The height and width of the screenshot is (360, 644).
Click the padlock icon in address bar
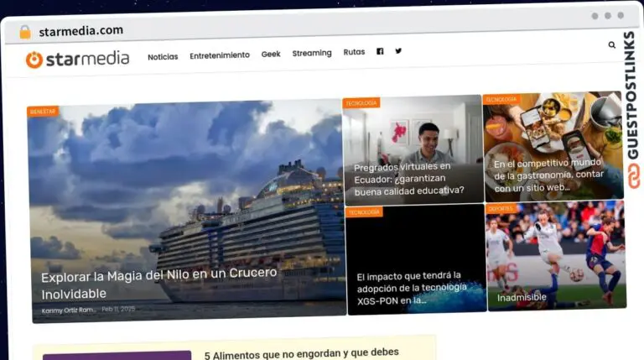click(25, 32)
